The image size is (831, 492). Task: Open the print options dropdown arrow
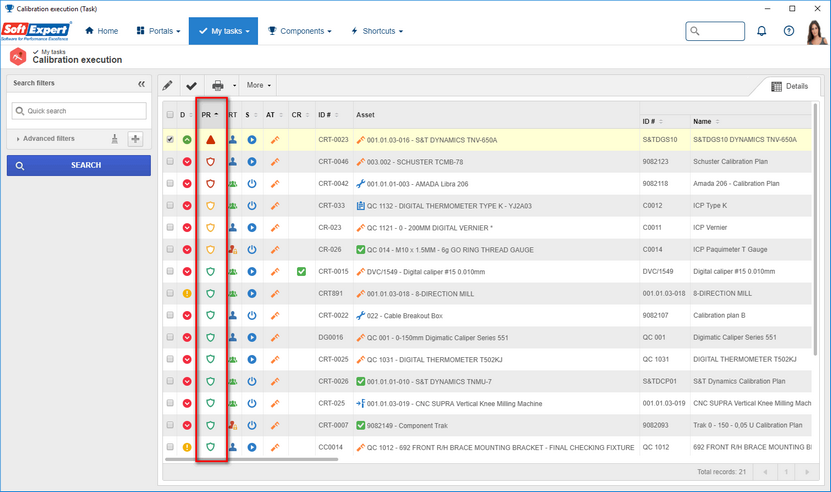[235, 85]
